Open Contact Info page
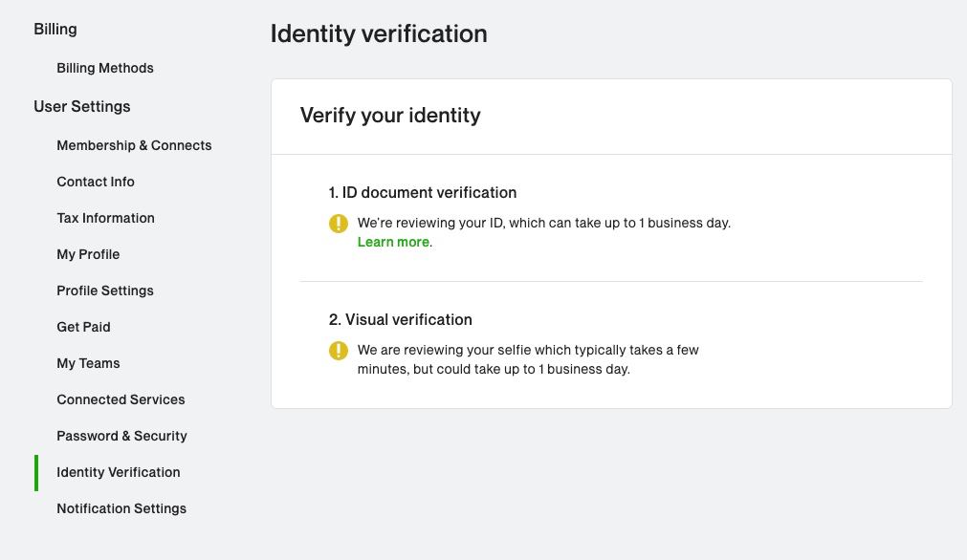Image resolution: width=967 pixels, height=560 pixels. click(x=96, y=182)
